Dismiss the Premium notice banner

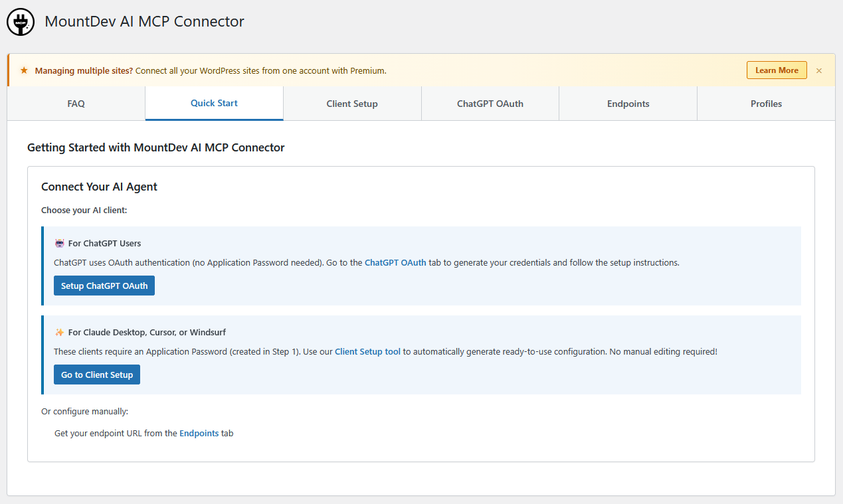[819, 70]
